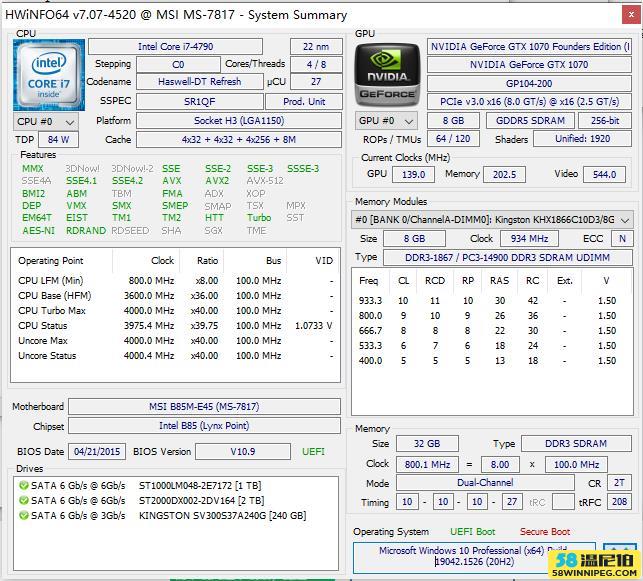
Task: Close the System Summary window
Action: click(x=631, y=15)
